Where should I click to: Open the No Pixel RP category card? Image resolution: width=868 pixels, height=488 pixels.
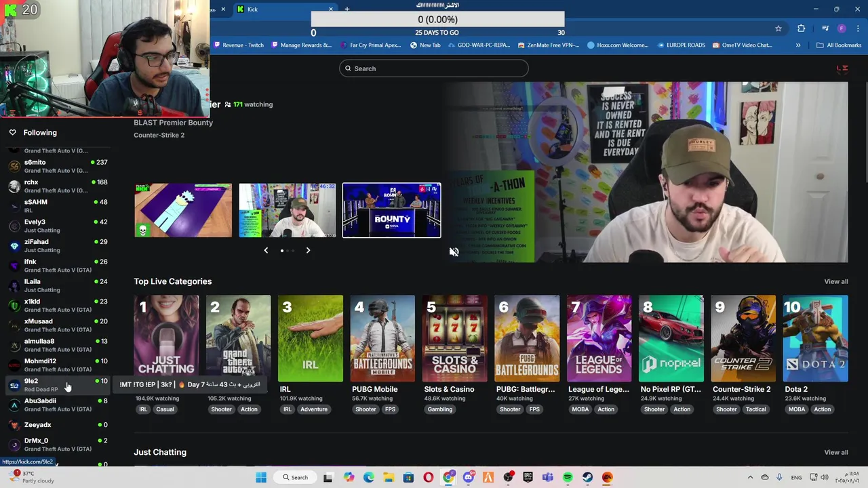pyautogui.click(x=671, y=338)
